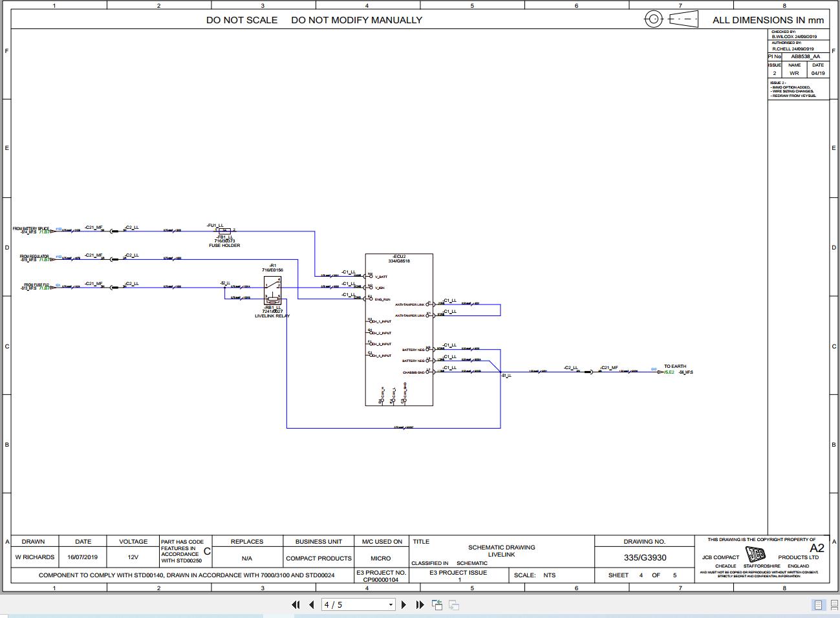Click the previous view icon with green arrow

point(436,604)
